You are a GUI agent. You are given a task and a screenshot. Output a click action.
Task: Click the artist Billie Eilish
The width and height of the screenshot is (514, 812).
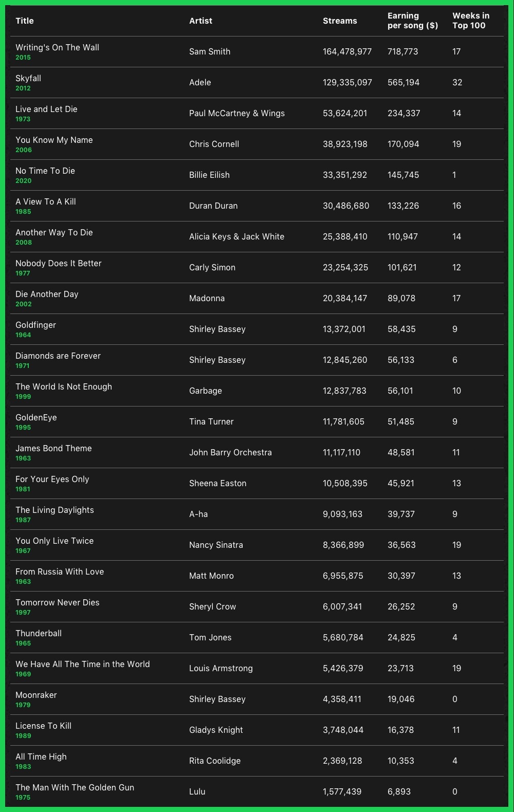pyautogui.click(x=209, y=175)
